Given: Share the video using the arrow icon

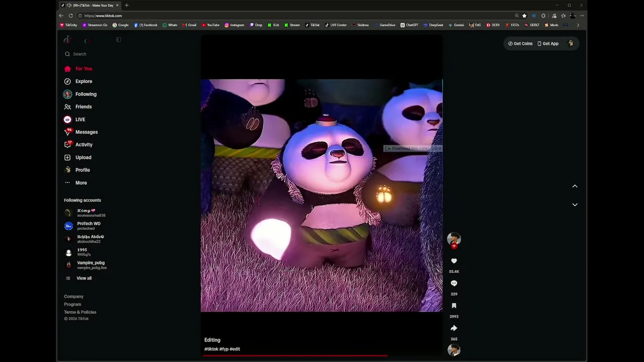Looking at the screenshot, I should click(454, 328).
